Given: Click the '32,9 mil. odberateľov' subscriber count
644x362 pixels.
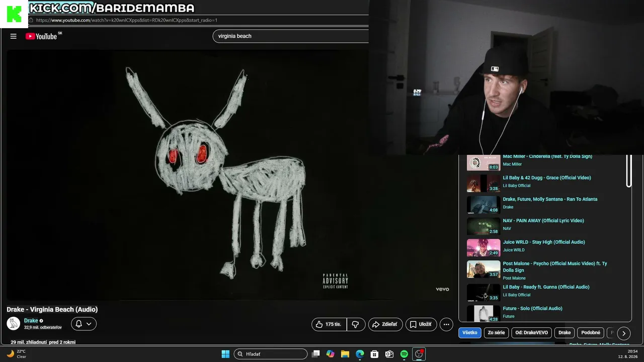Looking at the screenshot, I should point(43,327).
